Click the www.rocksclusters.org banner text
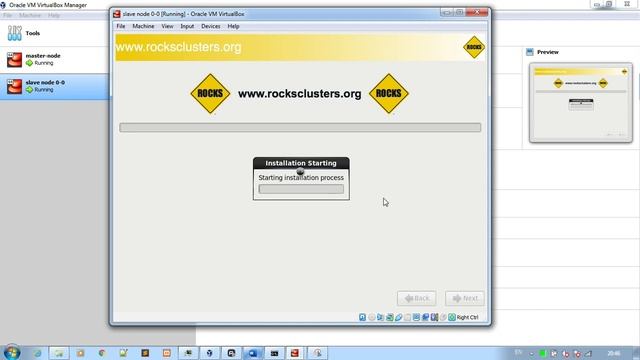The width and height of the screenshot is (640, 360). (x=178, y=47)
